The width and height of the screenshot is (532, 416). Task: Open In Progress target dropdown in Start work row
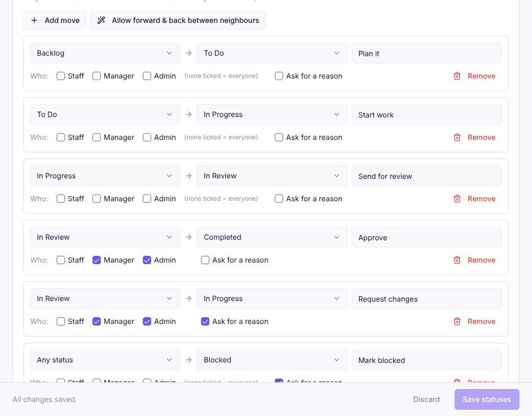point(272,115)
